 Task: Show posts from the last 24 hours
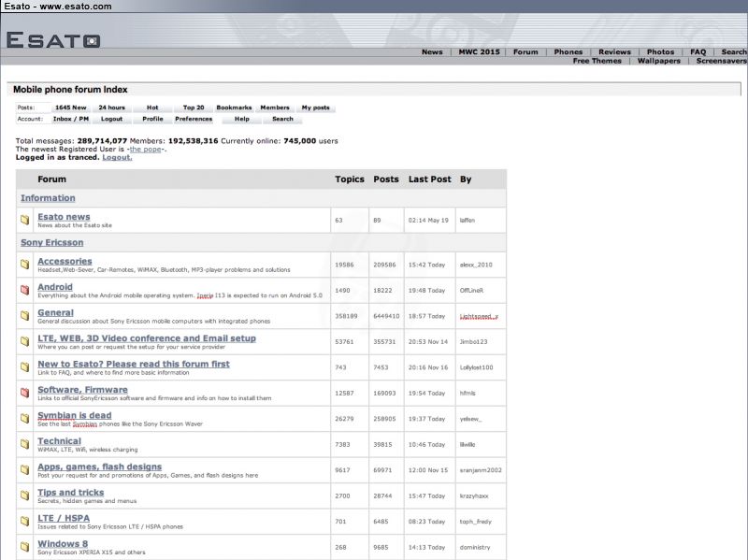[111, 108]
